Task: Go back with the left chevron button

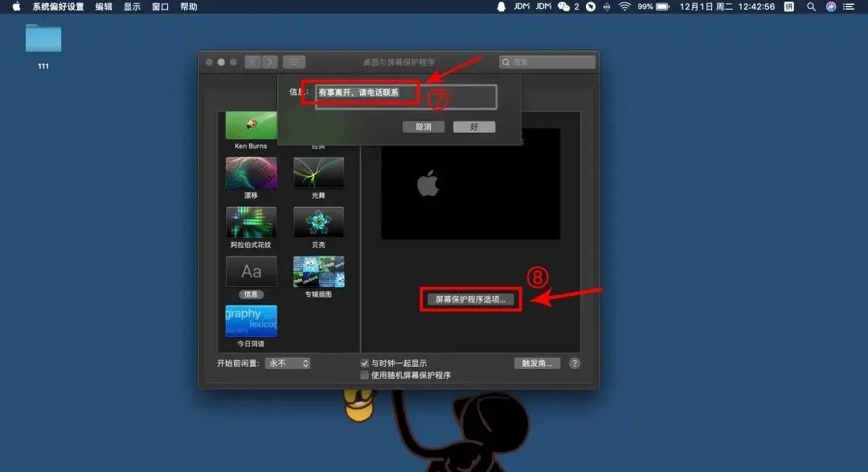Action: [x=253, y=62]
